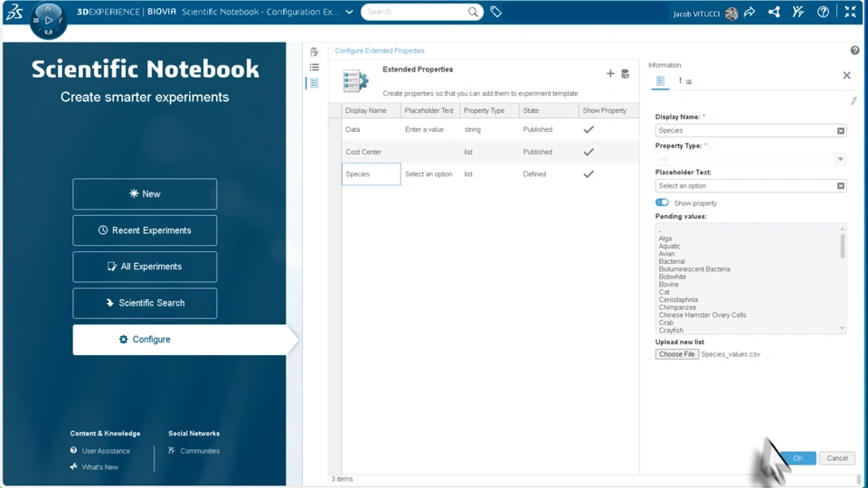The image size is (868, 488).
Task: Clear the Display Name field with its X icon
Action: (840, 130)
